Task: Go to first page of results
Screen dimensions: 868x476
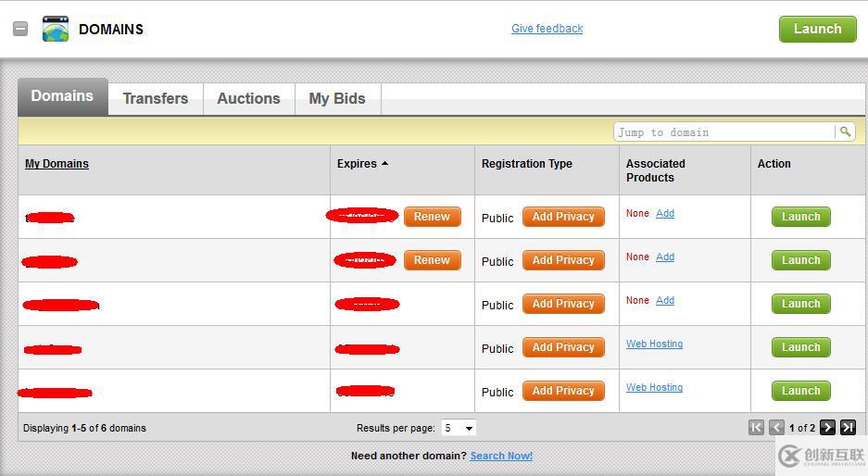Action: [757, 428]
